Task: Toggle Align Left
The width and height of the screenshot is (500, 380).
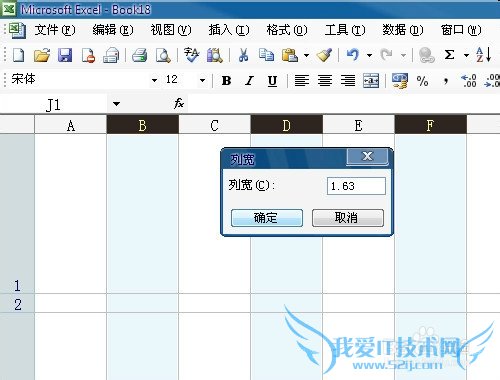Action: [x=302, y=81]
